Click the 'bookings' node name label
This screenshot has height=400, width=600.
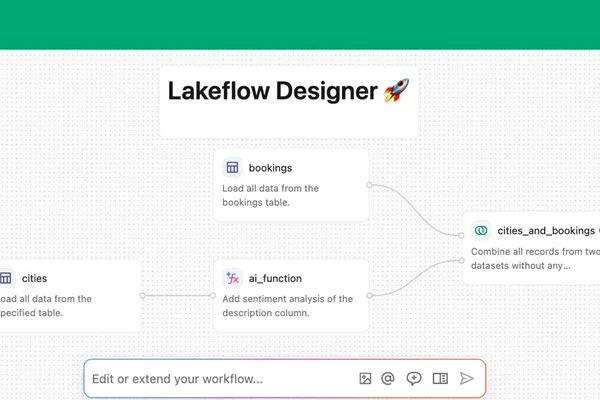coord(270,168)
